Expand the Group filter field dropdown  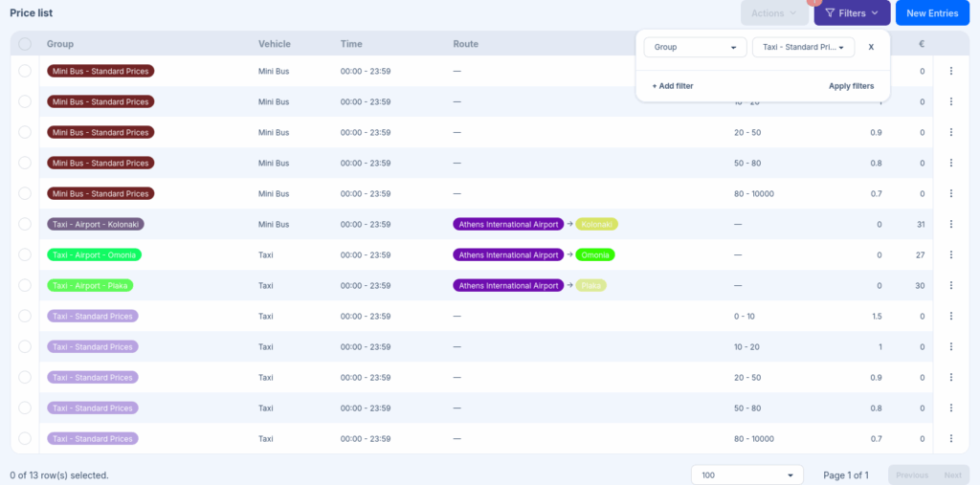click(695, 47)
